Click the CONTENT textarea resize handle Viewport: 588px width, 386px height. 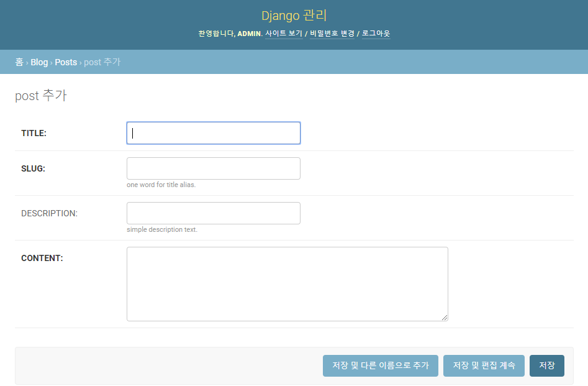pyautogui.click(x=445, y=317)
